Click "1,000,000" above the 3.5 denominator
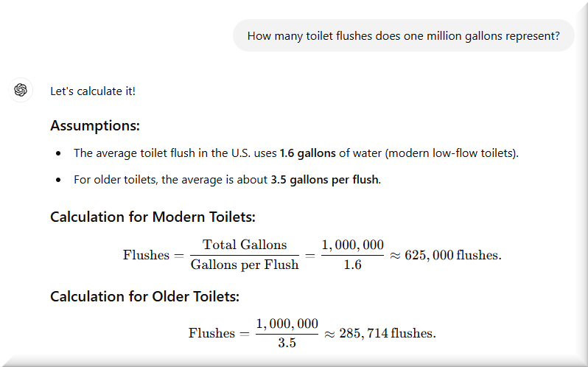Viewport: 588px width, 367px height. point(287,324)
